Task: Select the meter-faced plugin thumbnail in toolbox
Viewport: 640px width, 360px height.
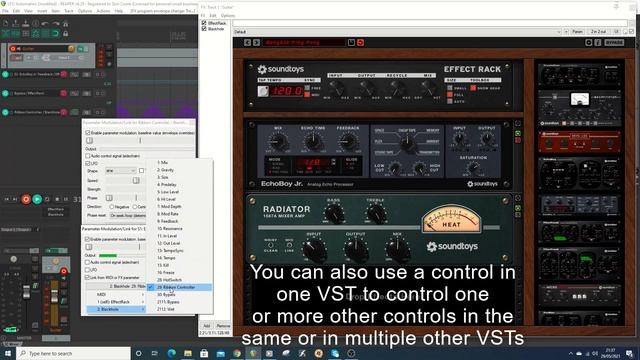Action: (580, 108)
